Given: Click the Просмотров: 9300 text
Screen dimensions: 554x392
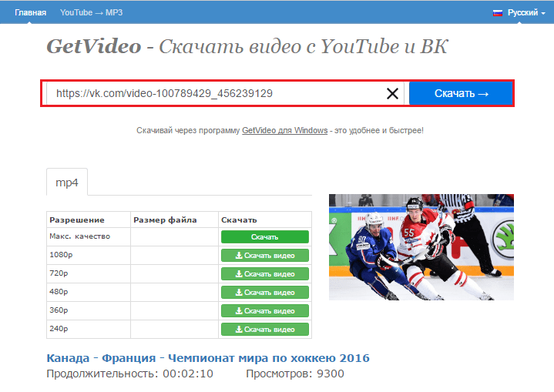Looking at the screenshot, I should click(x=295, y=374).
